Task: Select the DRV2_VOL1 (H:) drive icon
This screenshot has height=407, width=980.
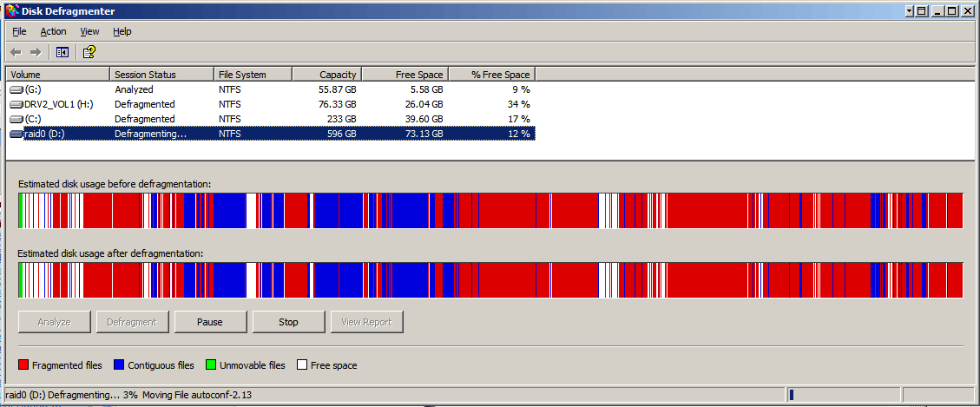Action: (16, 104)
